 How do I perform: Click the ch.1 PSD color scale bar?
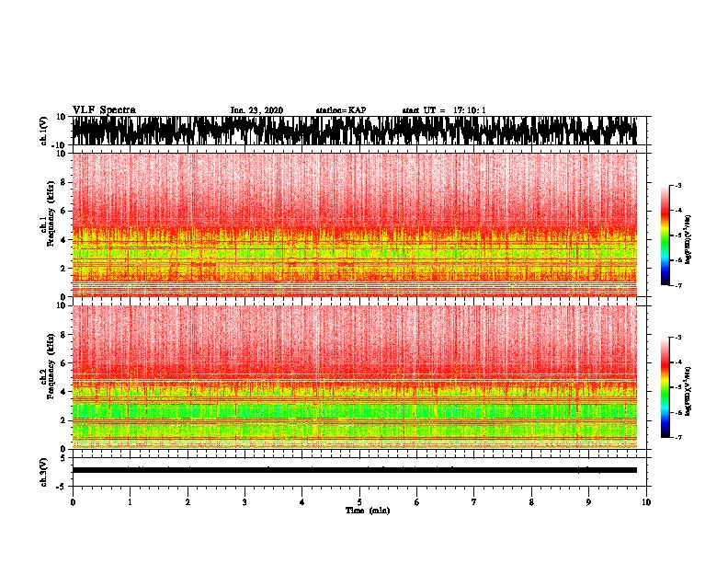(665, 236)
